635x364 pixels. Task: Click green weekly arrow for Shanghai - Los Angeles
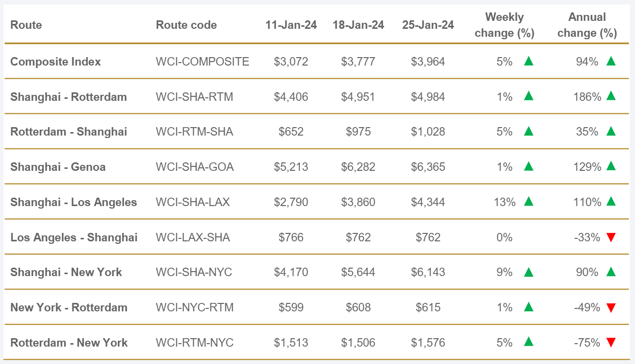tap(529, 202)
